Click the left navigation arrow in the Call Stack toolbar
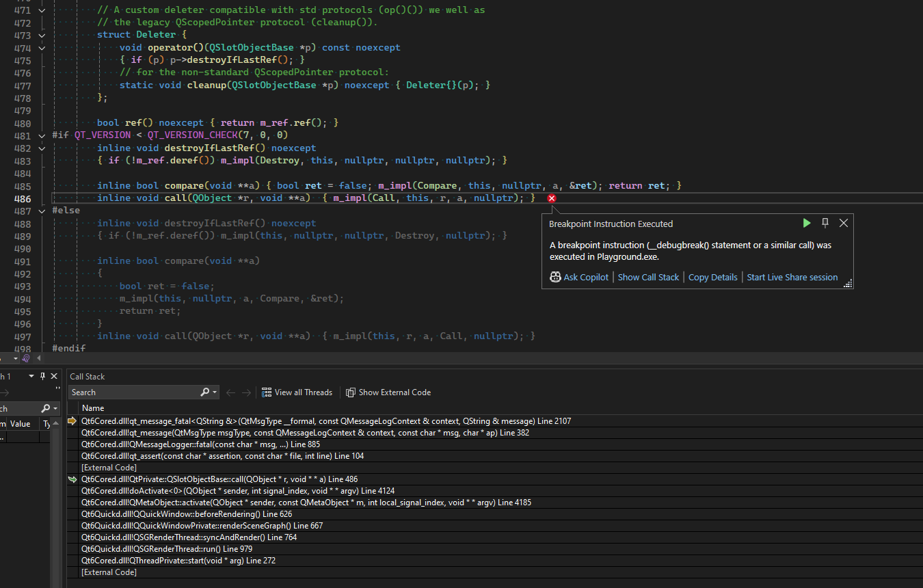 (231, 392)
